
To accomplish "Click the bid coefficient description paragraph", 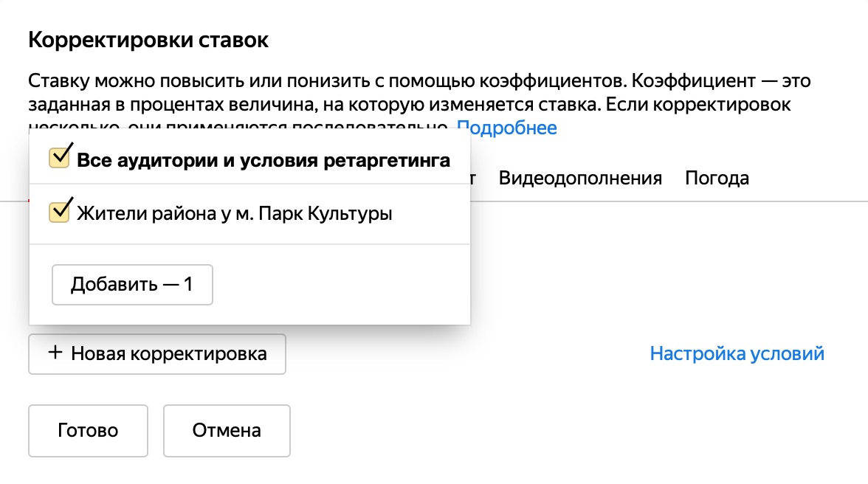I will point(419,104).
